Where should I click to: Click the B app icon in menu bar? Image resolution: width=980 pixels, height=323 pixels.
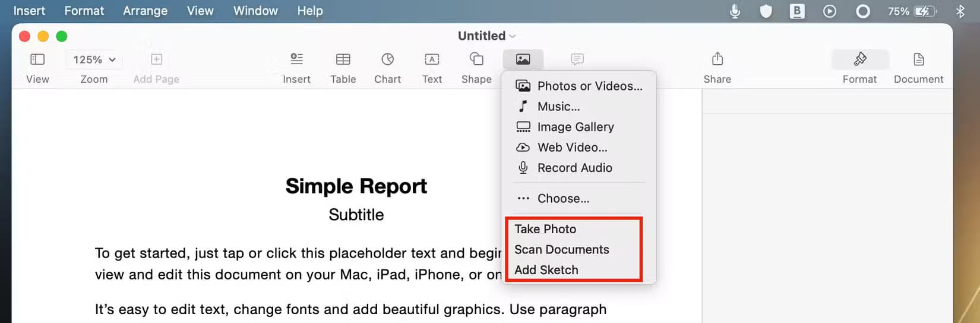(x=797, y=11)
